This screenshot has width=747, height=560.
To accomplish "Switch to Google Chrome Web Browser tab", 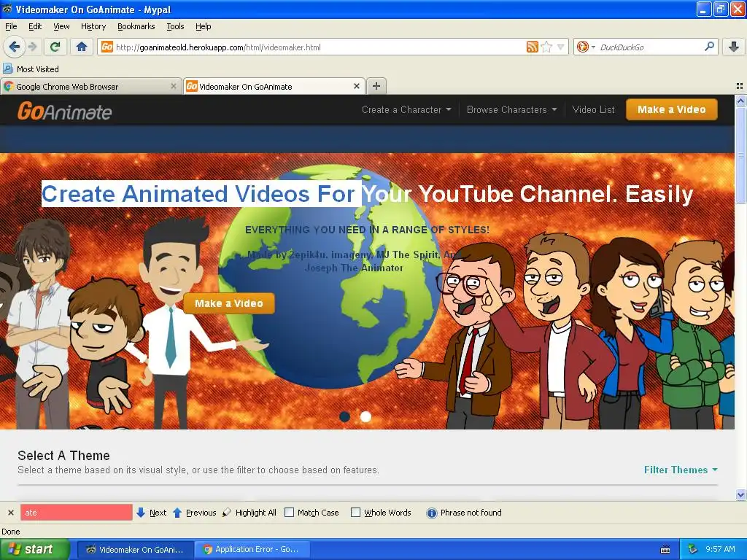I will pyautogui.click(x=90, y=87).
